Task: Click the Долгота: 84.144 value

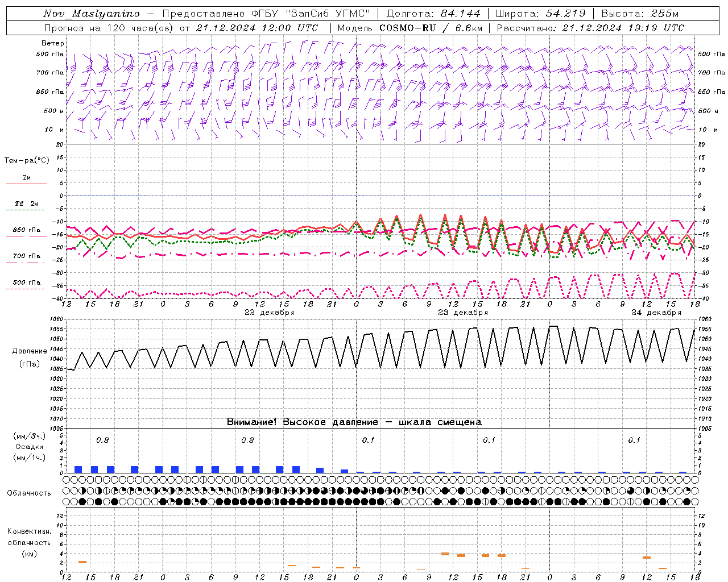Action: point(433,14)
